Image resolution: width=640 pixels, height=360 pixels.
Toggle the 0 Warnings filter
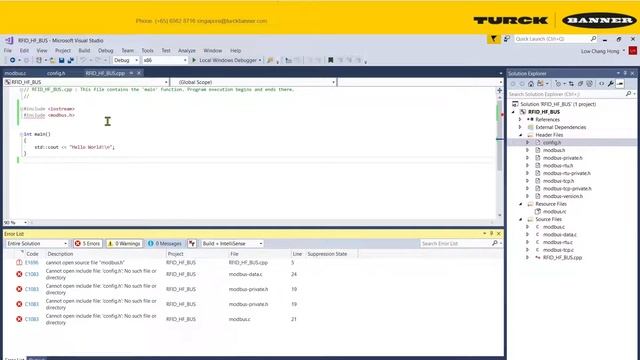tap(124, 244)
